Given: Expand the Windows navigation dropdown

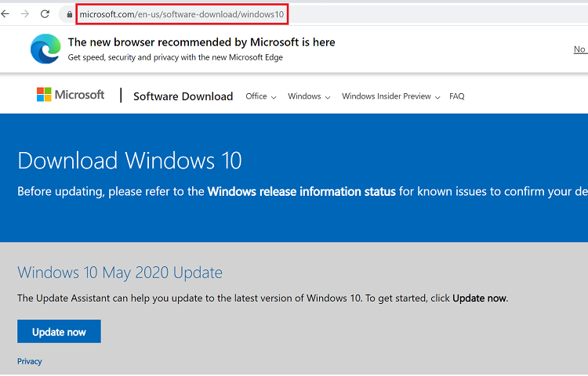Looking at the screenshot, I should pyautogui.click(x=309, y=96).
